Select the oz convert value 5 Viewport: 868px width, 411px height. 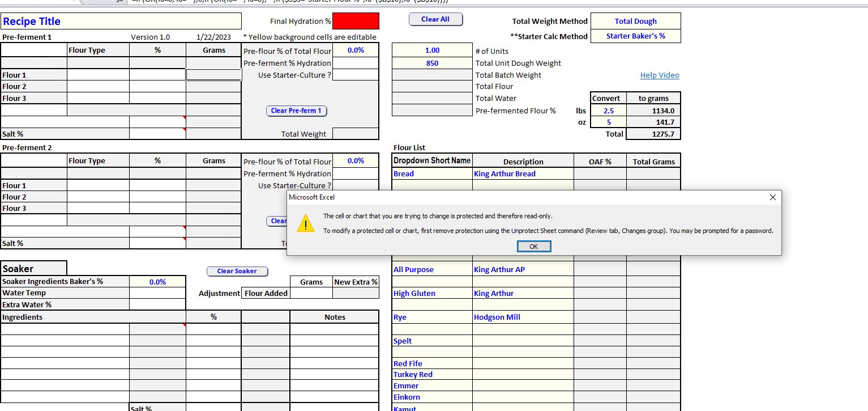click(x=609, y=122)
